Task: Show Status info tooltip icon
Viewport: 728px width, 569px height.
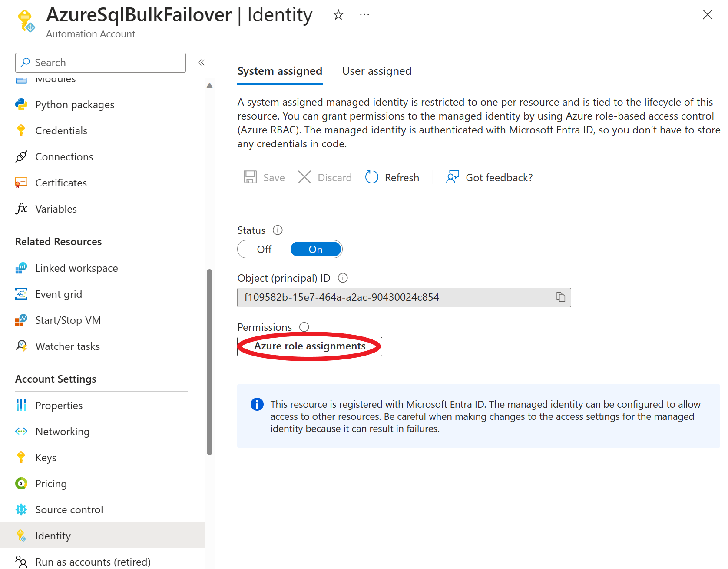Action: (278, 230)
